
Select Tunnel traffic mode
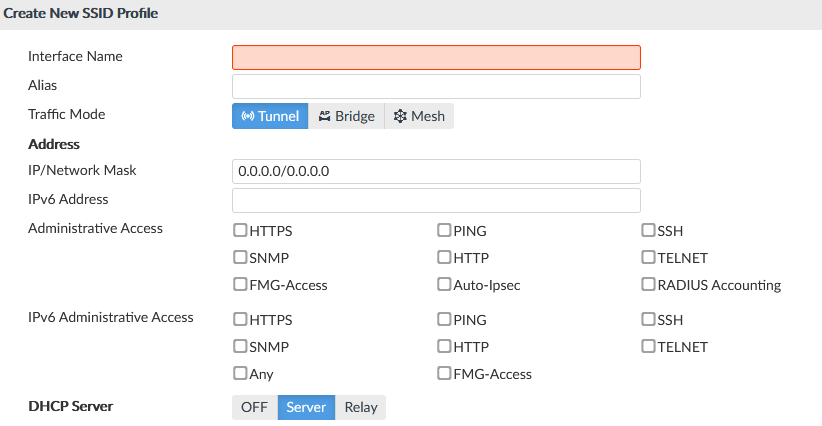pos(270,116)
